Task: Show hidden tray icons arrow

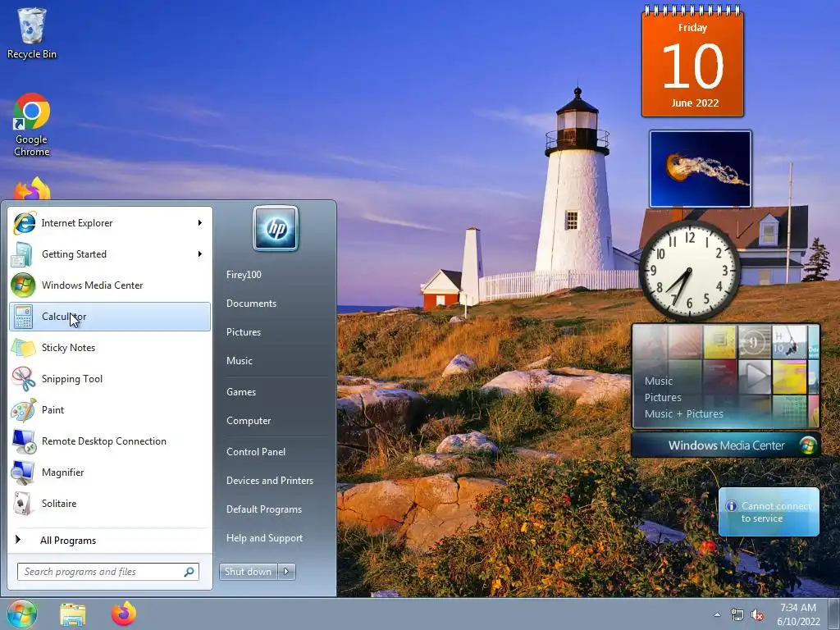Action: pos(717,615)
